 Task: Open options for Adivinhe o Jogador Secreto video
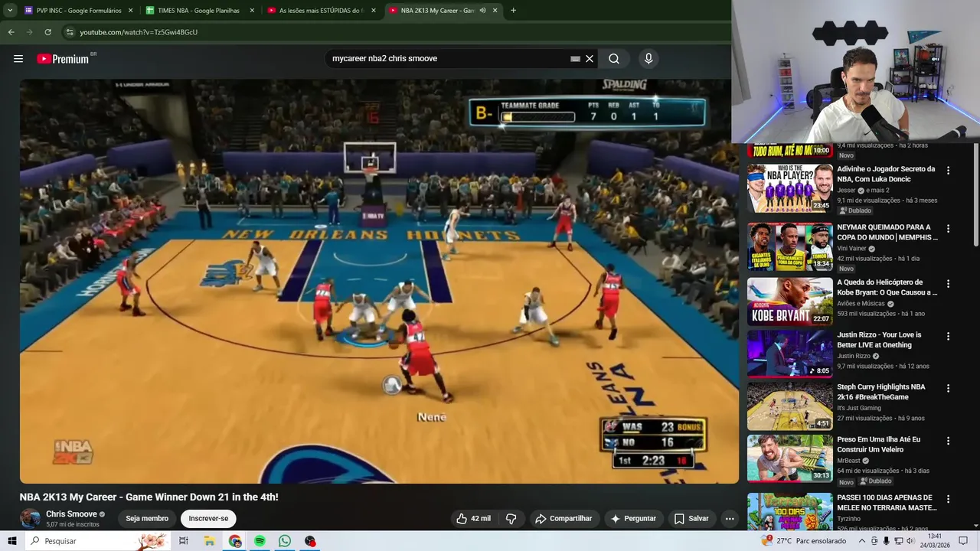[948, 171]
